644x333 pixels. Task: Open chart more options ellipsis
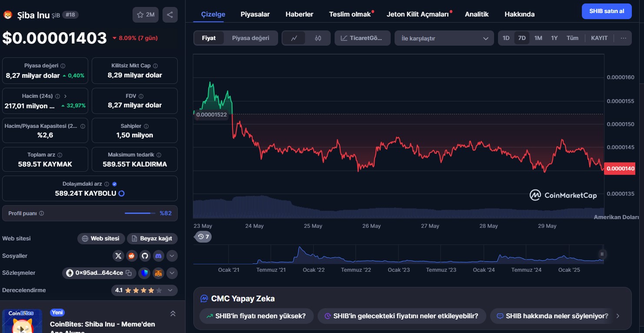(624, 38)
